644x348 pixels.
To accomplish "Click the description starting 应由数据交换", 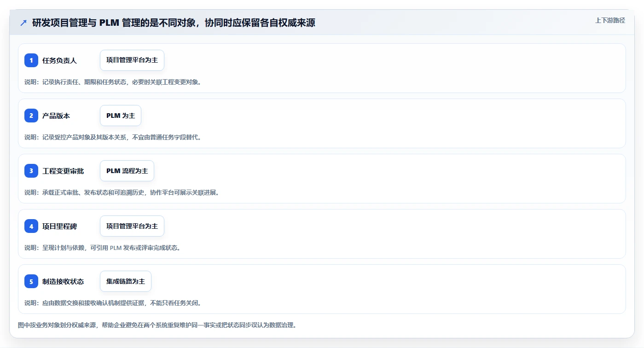I will click(113, 303).
